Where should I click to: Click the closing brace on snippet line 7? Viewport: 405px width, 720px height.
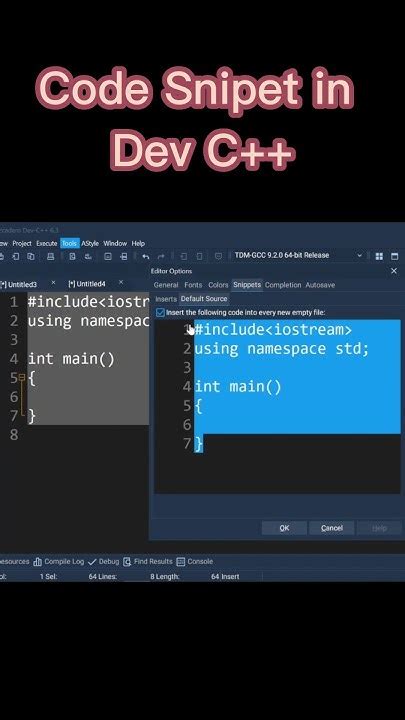[x=198, y=444]
